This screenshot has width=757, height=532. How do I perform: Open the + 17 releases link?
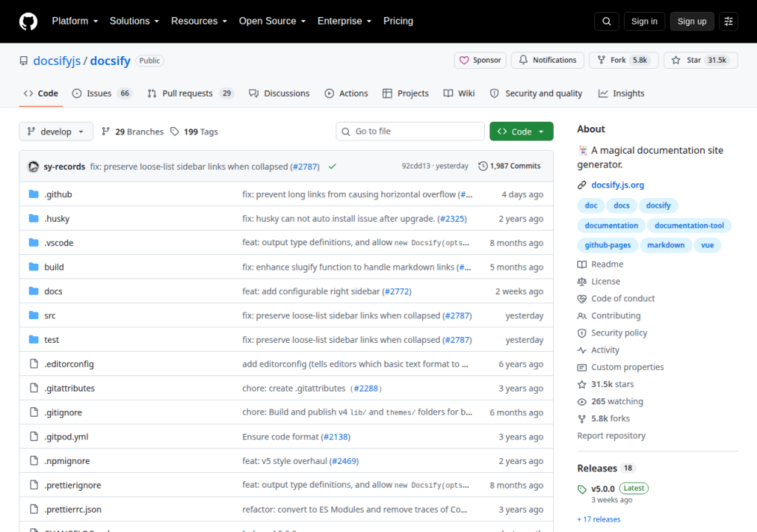coord(599,519)
